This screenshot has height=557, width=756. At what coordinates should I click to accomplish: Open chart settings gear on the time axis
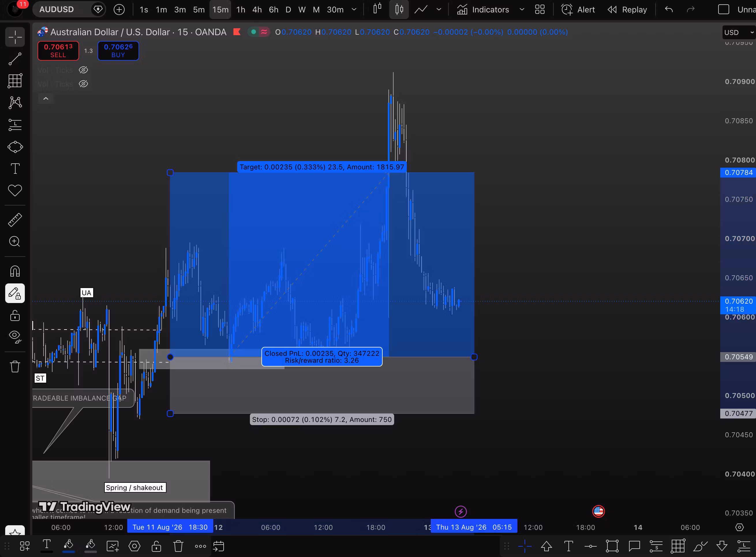740,527
